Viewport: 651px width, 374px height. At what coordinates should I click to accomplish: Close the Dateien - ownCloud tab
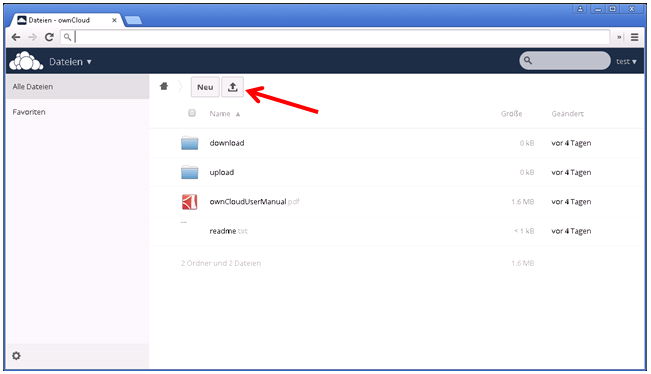[x=114, y=20]
